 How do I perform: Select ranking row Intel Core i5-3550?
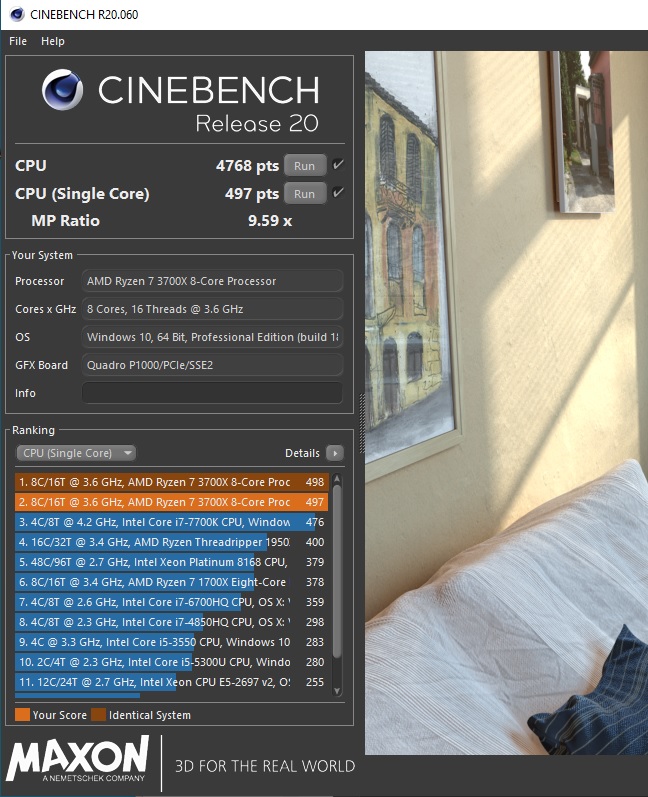(x=172, y=642)
